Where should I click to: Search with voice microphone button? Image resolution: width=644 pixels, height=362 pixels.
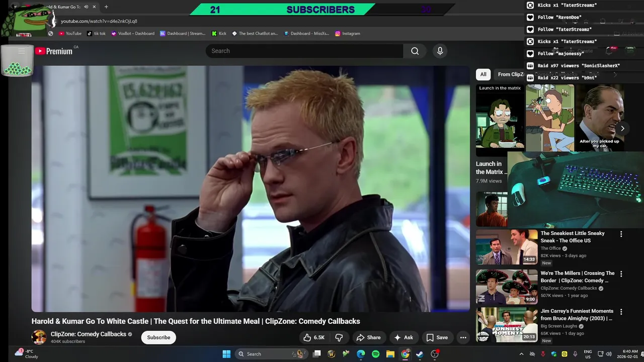tap(440, 51)
